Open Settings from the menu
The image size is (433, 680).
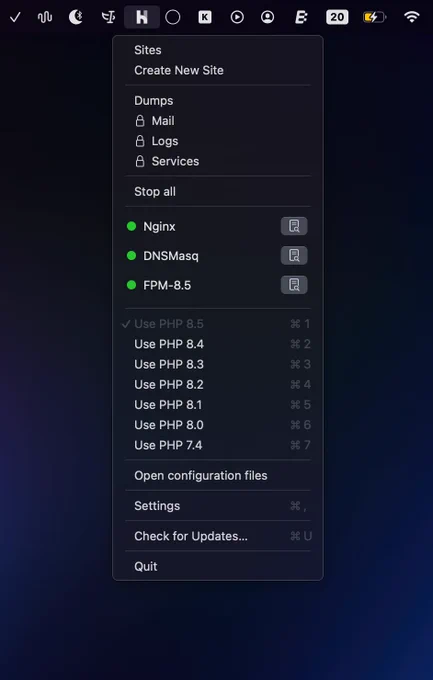click(x=218, y=506)
